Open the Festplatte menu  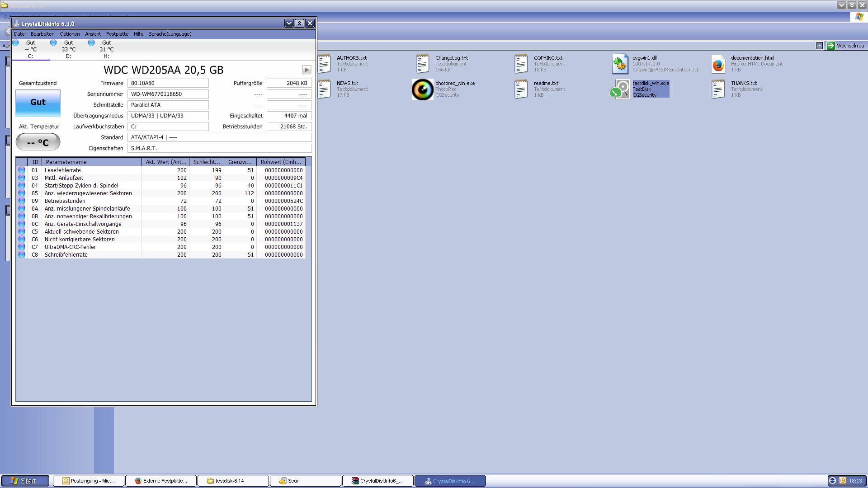click(117, 34)
